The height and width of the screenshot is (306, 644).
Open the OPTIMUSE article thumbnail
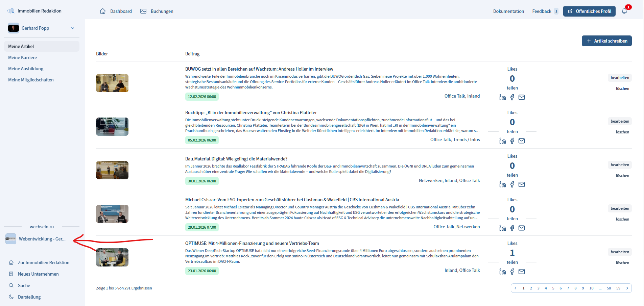[112, 257]
